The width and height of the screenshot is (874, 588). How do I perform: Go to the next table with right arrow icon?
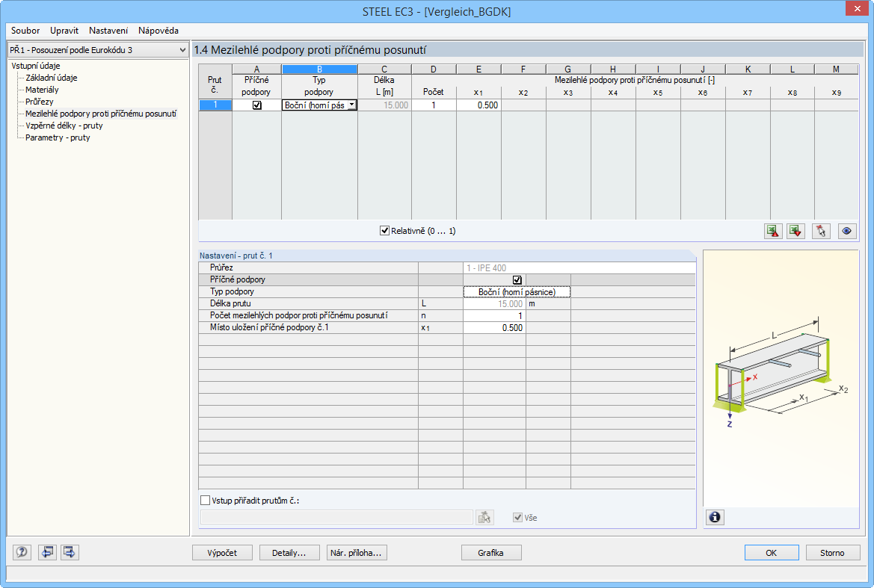[70, 552]
